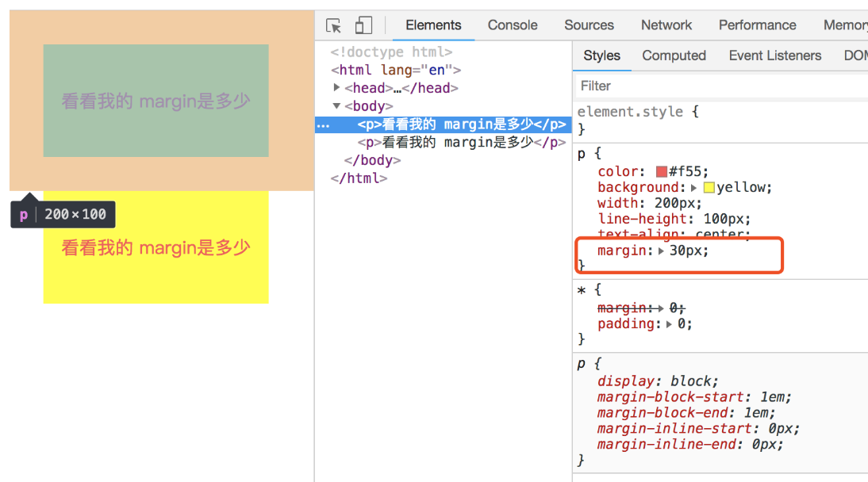Click the padding property name
The image size is (868, 482).
pyautogui.click(x=626, y=323)
